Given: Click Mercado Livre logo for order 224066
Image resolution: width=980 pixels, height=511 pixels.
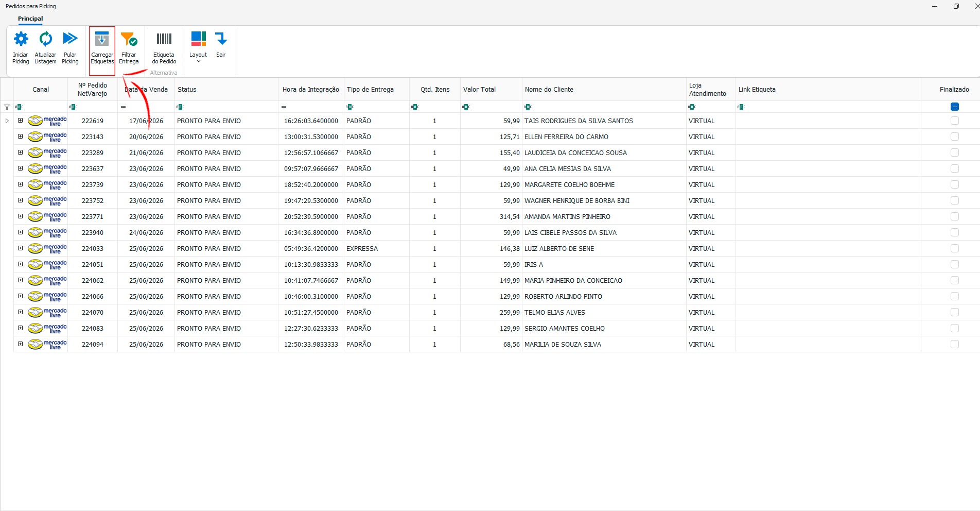Looking at the screenshot, I should tap(47, 296).
